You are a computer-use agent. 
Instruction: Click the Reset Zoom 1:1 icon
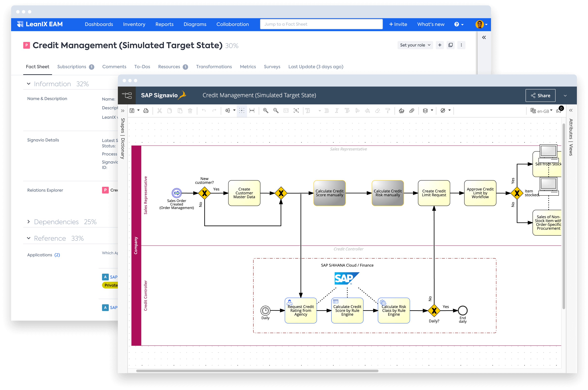286,111
